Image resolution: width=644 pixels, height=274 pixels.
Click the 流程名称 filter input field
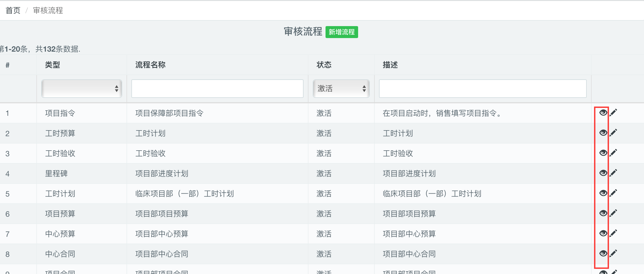[217, 89]
